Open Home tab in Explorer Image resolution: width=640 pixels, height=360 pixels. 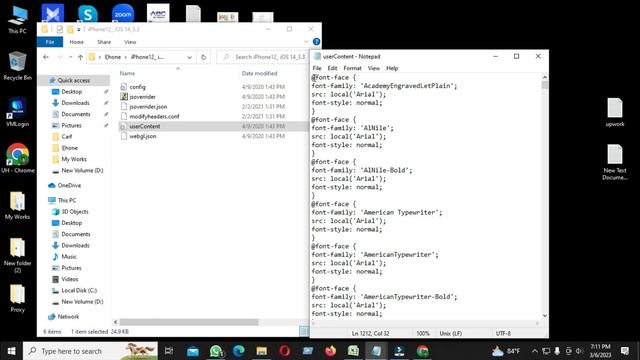76,42
